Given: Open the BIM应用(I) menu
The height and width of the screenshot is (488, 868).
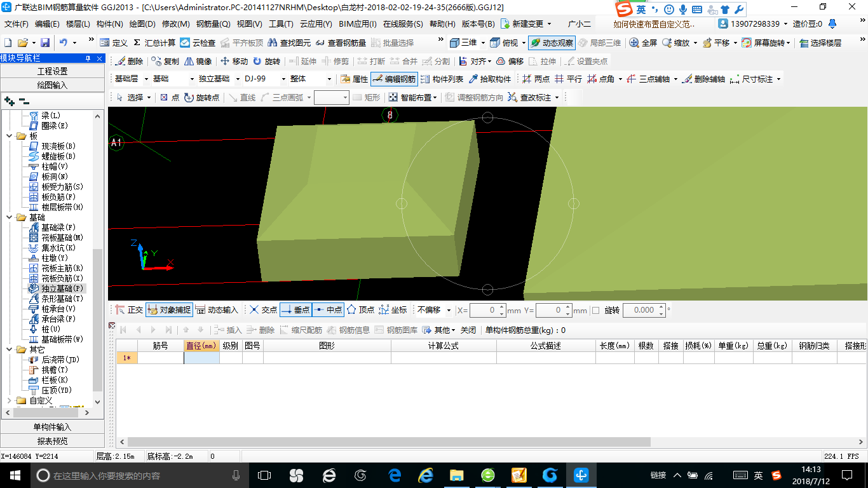Looking at the screenshot, I should [358, 24].
